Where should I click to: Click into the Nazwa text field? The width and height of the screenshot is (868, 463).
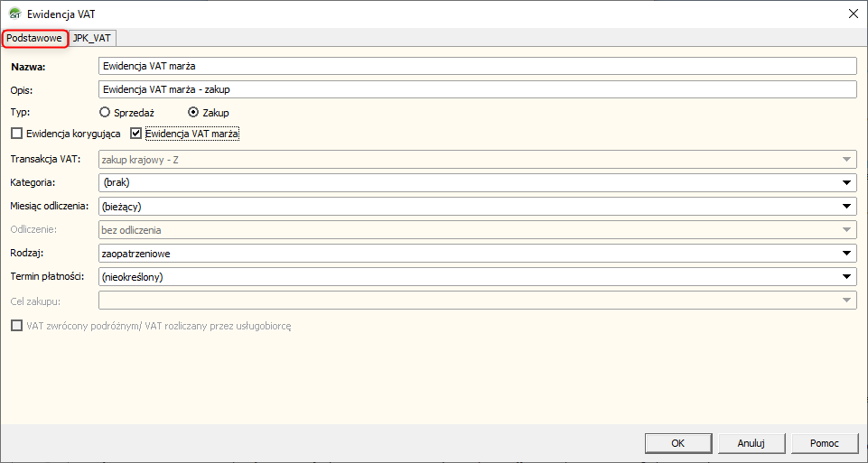pyautogui.click(x=476, y=66)
